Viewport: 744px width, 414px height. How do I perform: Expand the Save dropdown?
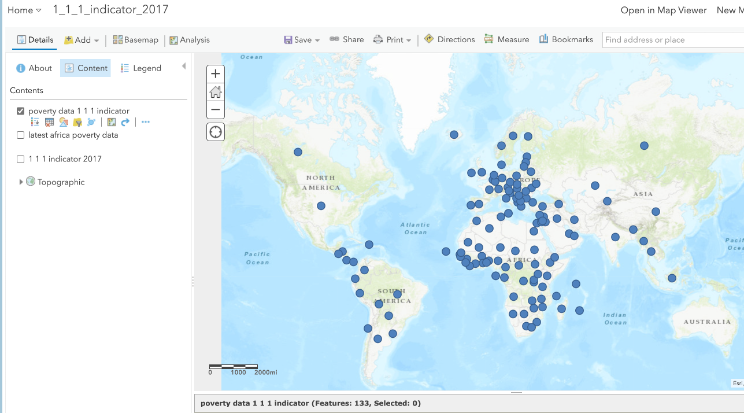[x=301, y=40]
